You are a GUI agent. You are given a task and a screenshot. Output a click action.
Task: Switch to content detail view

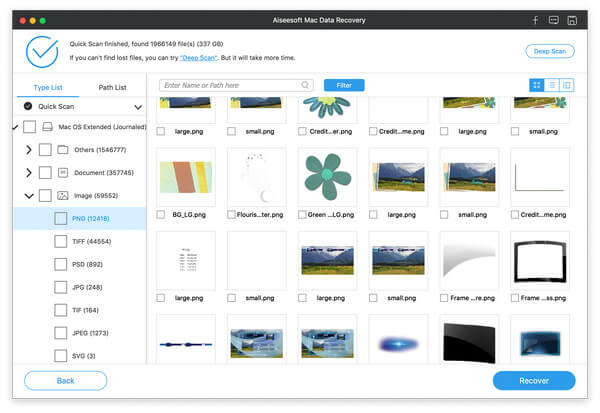(x=567, y=85)
